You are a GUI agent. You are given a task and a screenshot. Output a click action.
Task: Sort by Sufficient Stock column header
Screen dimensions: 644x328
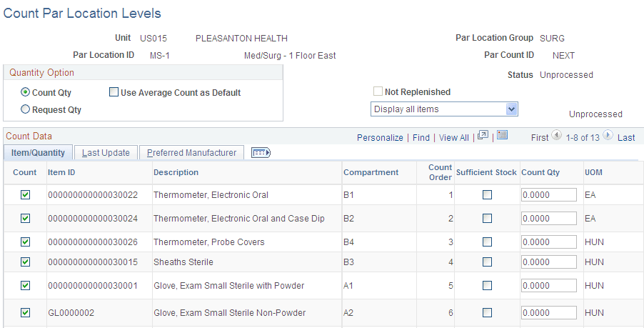(x=486, y=172)
